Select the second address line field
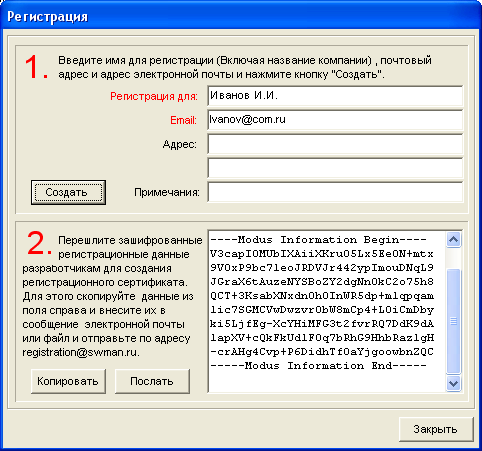Screen dimensions: 482x451 pos(335,168)
